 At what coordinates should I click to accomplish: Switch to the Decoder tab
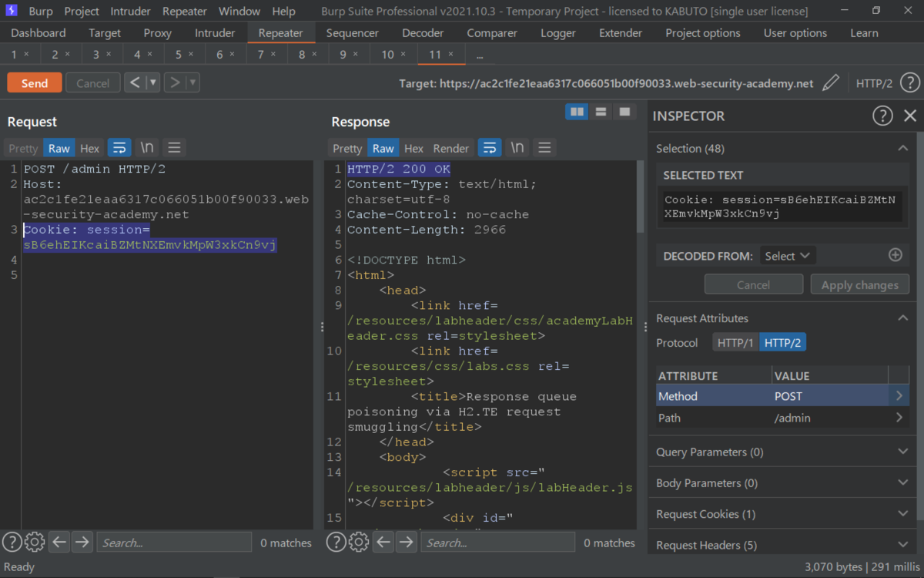click(423, 33)
